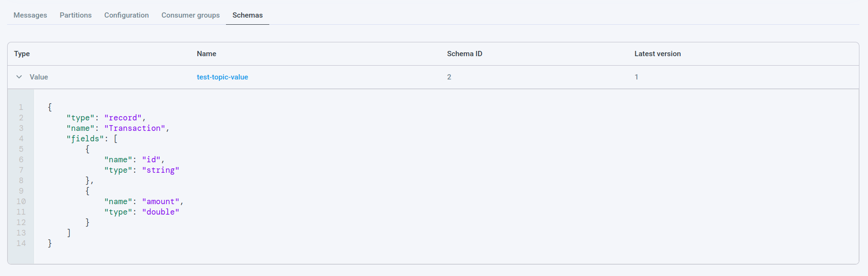Click Schema ID value 2

449,77
